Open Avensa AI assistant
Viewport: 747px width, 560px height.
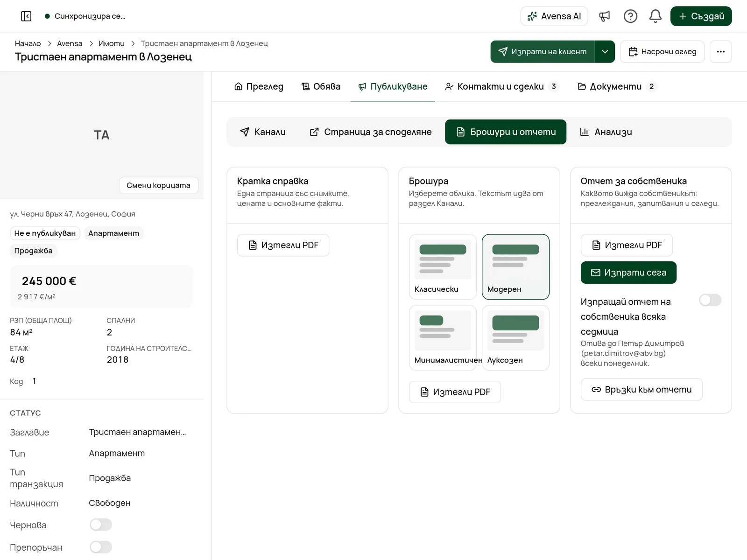point(554,16)
